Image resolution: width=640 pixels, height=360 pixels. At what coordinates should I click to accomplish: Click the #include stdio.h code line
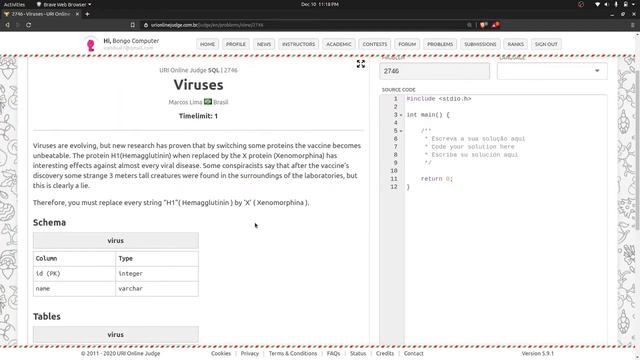439,99
